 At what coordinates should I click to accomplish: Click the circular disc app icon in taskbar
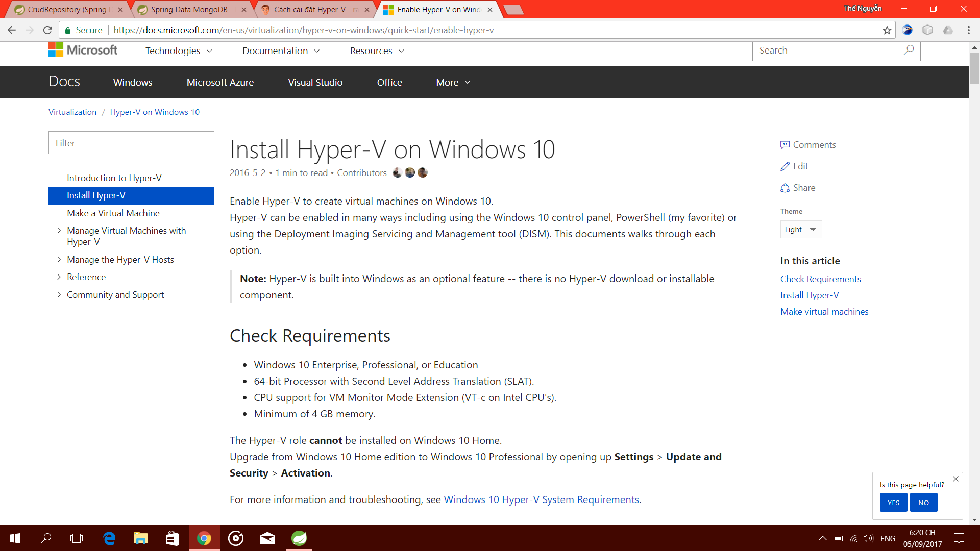pos(236,538)
